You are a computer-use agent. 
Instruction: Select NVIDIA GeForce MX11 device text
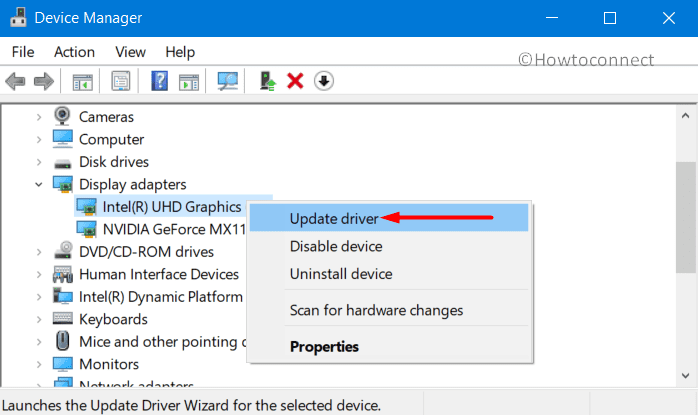pos(174,229)
